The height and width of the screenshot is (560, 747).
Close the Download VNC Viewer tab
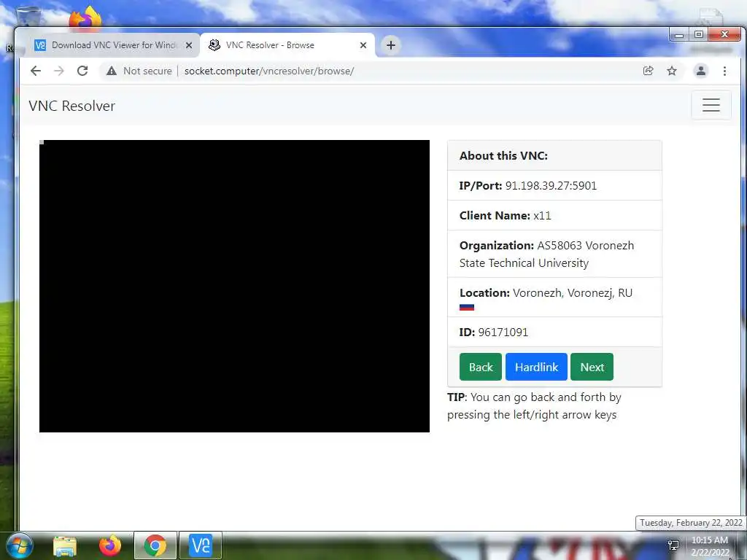point(189,45)
